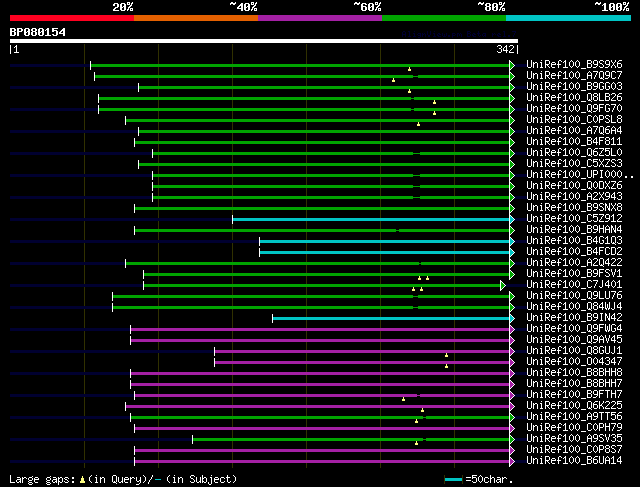Click the cyan 50char scale bar legend
The width and height of the screenshot is (640, 487).
pyautogui.click(x=453, y=479)
